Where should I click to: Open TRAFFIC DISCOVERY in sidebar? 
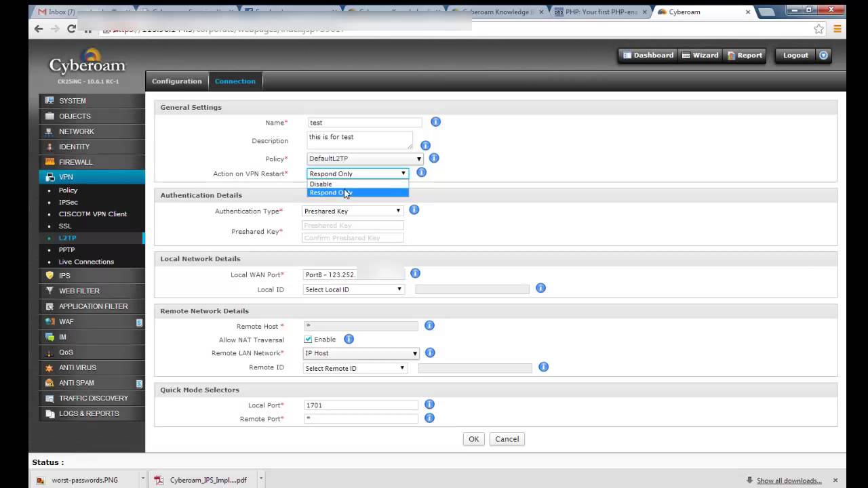tap(92, 398)
